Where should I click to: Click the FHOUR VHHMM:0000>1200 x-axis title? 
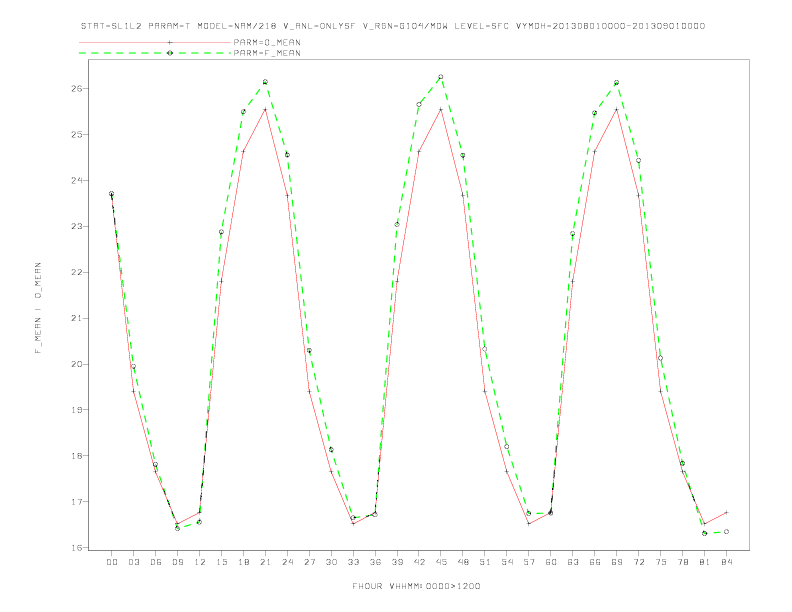click(416, 586)
